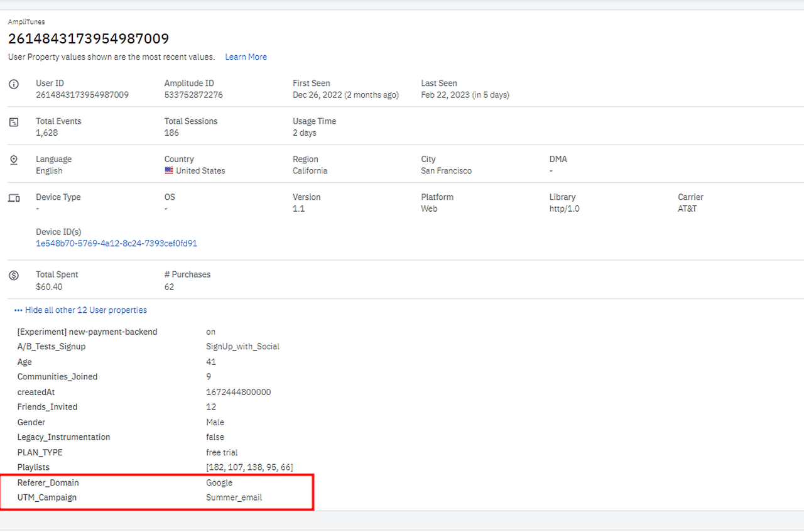Viewport: 804px width, 532px height.
Task: Click the createdAt property name
Action: pos(36,392)
